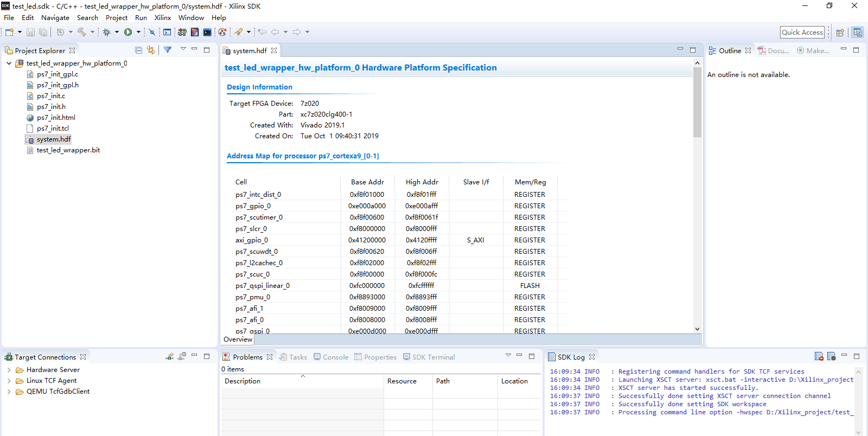Close the system.hdf editor tab
The height and width of the screenshot is (436, 868).
(274, 50)
